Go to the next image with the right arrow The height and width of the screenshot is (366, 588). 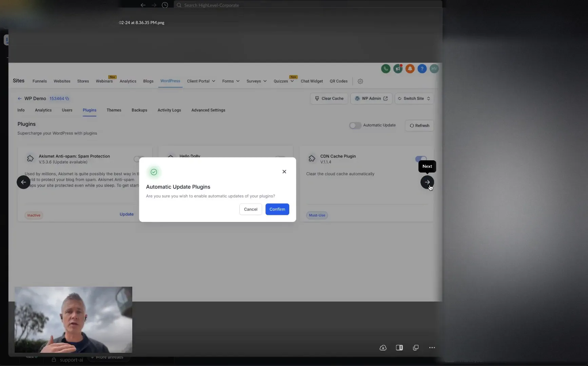point(427,182)
